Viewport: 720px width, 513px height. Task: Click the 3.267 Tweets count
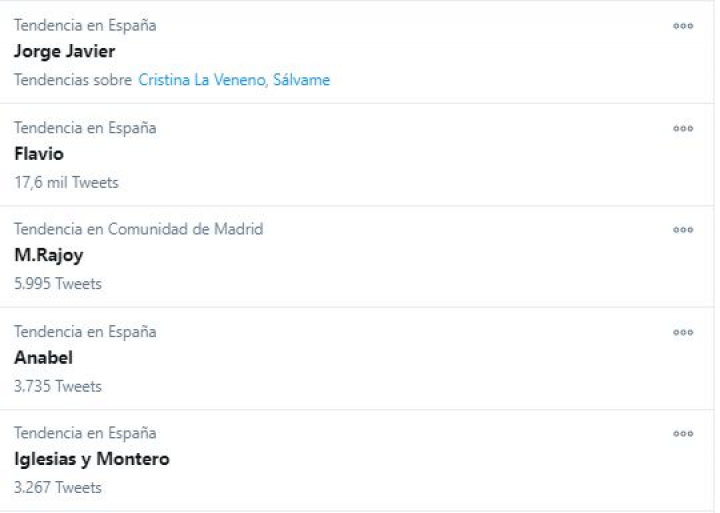(x=58, y=488)
